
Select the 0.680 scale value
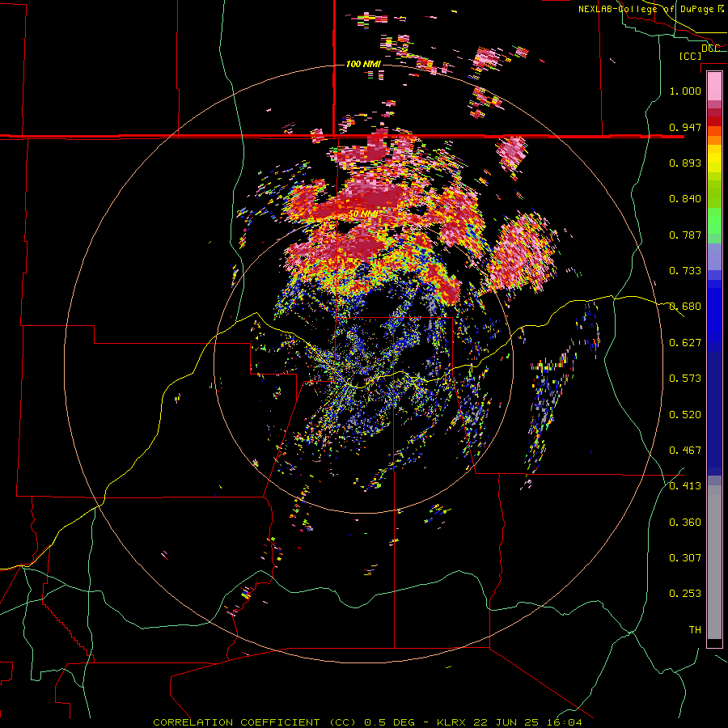(685, 307)
